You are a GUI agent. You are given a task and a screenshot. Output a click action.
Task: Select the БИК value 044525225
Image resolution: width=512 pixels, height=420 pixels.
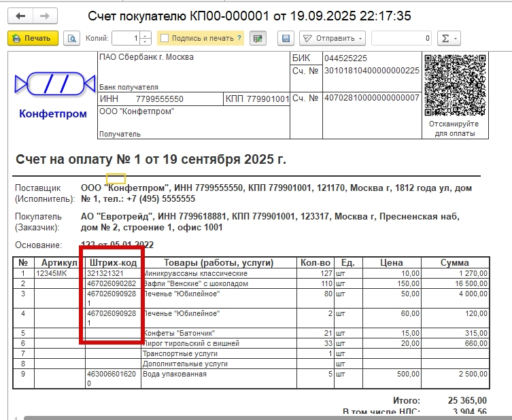(x=346, y=58)
